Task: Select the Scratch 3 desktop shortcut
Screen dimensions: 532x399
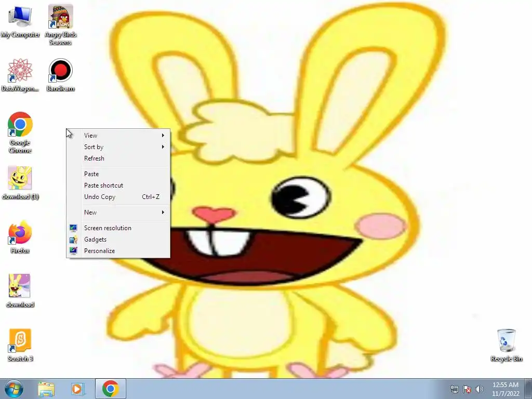Action: click(x=20, y=345)
